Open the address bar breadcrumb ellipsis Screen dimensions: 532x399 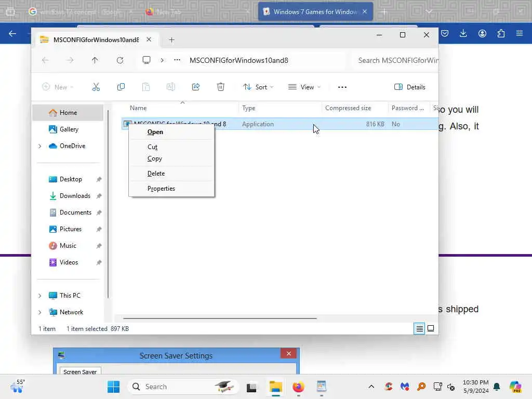pyautogui.click(x=177, y=60)
